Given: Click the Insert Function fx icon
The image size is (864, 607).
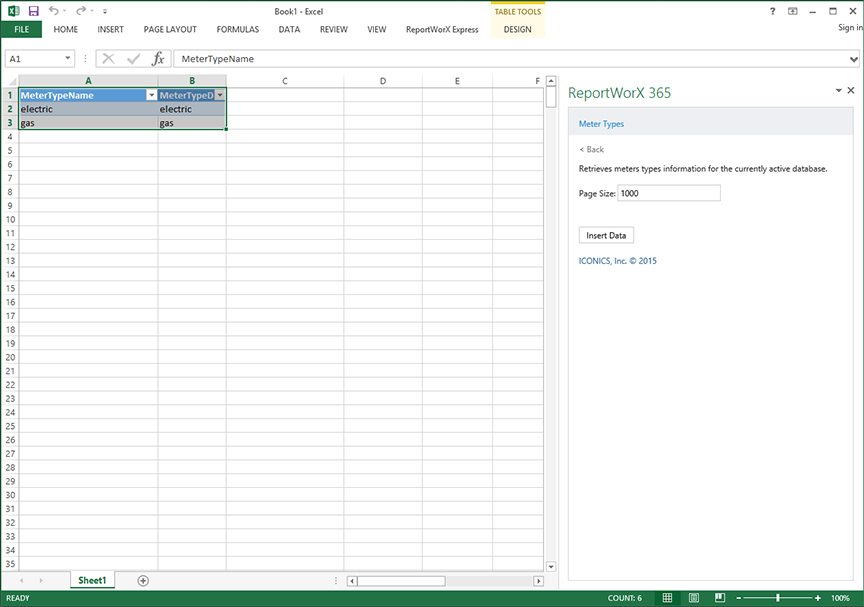Looking at the screenshot, I should pos(158,59).
